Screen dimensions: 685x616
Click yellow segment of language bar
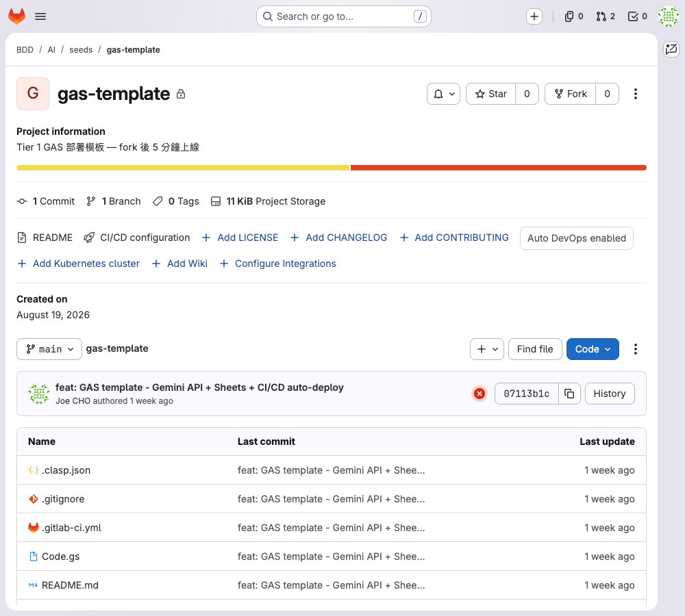tap(183, 168)
